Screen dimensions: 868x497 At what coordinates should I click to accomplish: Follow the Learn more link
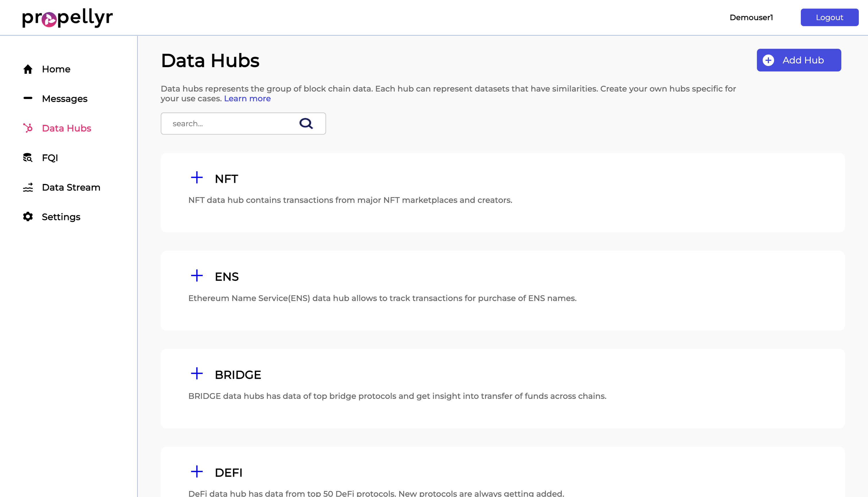click(x=247, y=99)
